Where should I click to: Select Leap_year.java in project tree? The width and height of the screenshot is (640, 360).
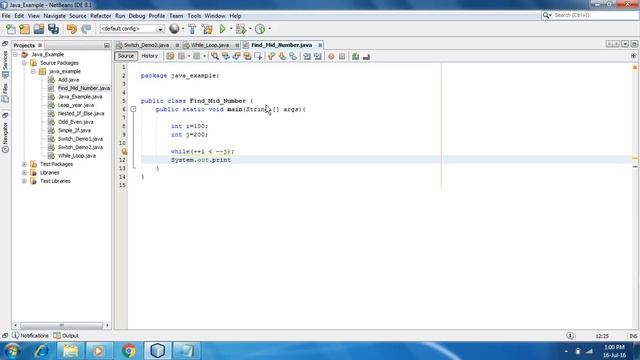click(x=76, y=105)
